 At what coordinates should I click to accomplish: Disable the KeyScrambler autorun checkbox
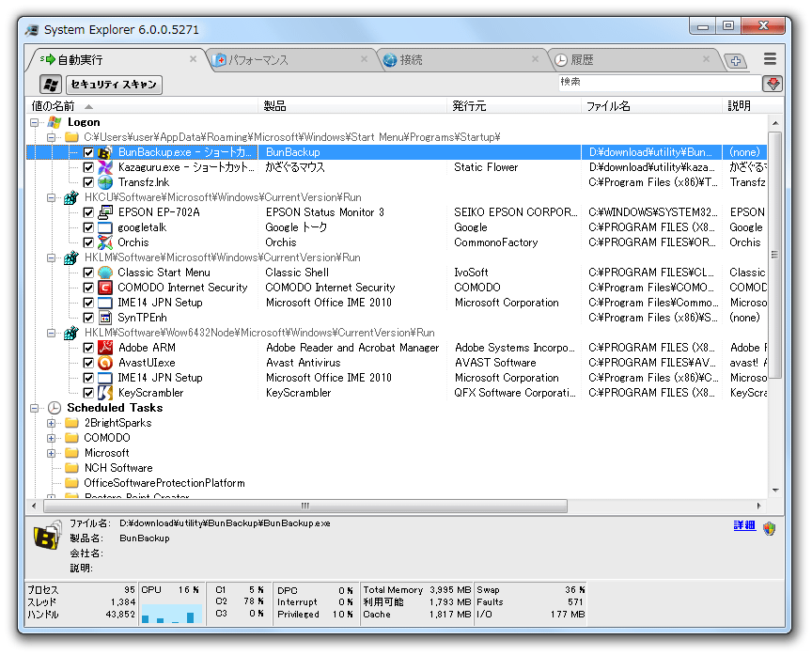click(x=88, y=393)
